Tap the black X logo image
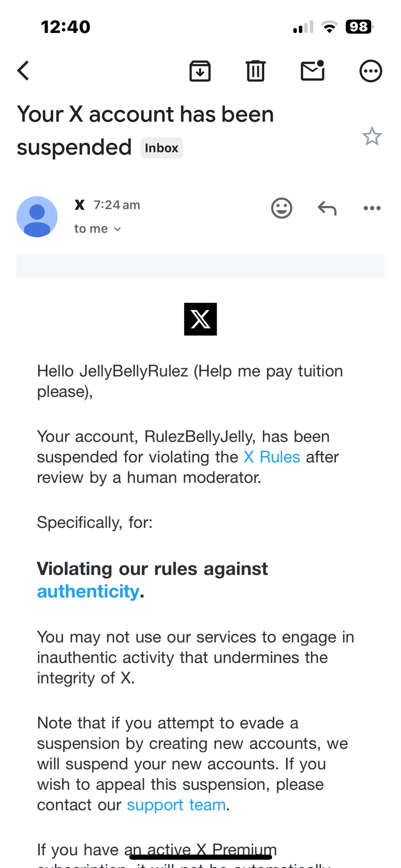The width and height of the screenshot is (401, 868). (200, 319)
